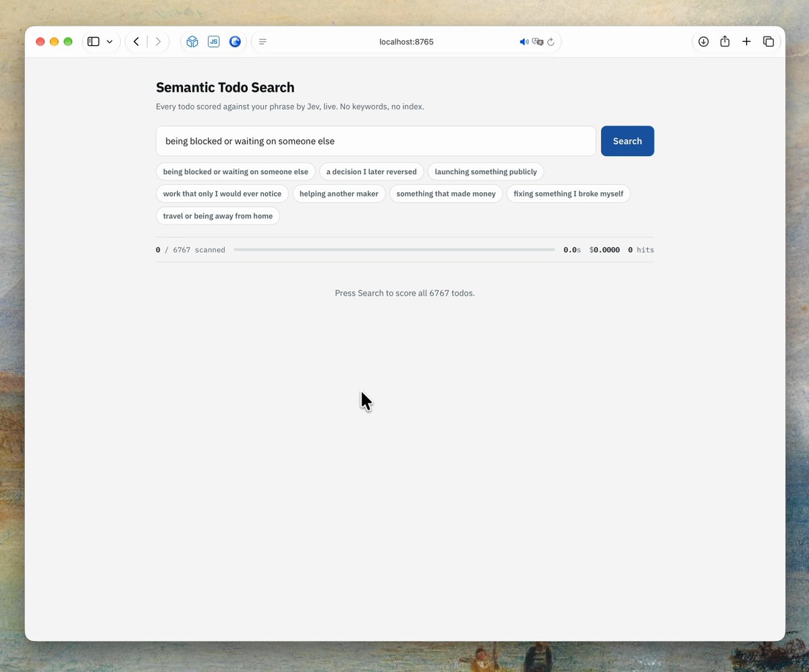809x672 pixels.
Task: Mute audio with the speaker icon
Action: [524, 42]
